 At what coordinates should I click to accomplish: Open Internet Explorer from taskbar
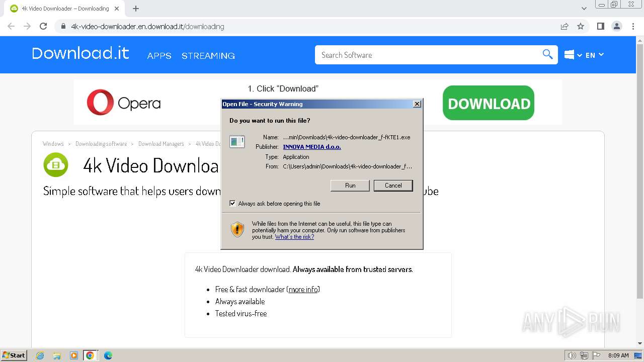click(40, 355)
